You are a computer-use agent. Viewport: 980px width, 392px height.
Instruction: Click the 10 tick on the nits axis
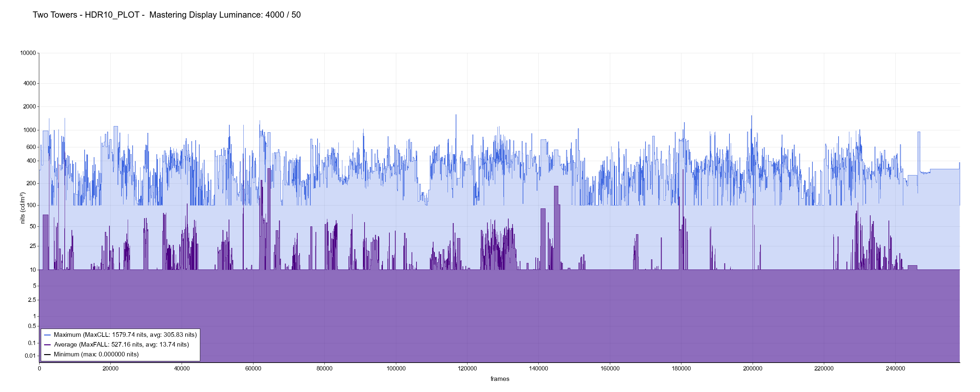(33, 270)
